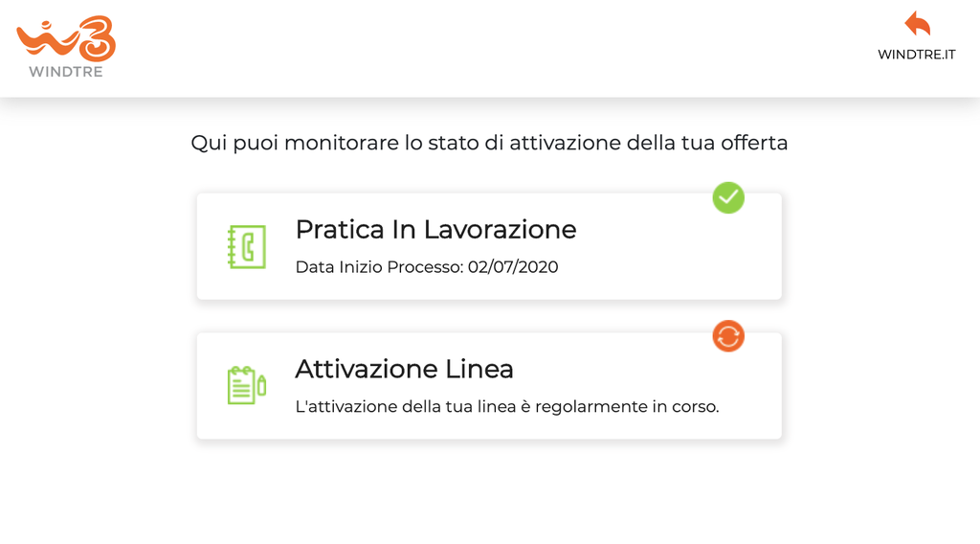The width and height of the screenshot is (980, 544).
Task: Open the Attivazione Linea card
Action: (x=489, y=385)
